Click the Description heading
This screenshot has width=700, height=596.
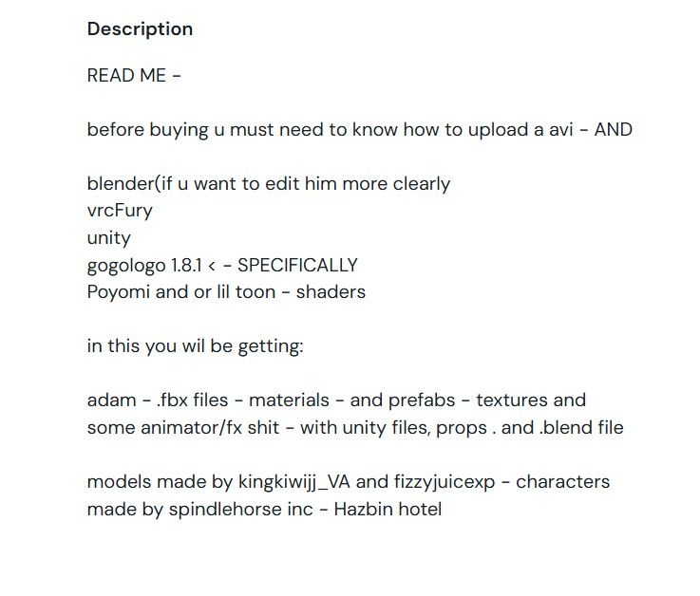[x=140, y=29]
